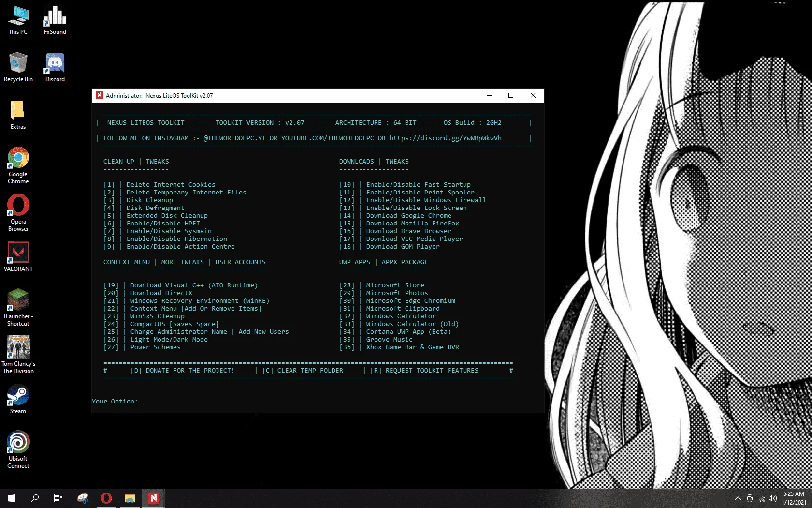The image size is (812, 508).
Task: Click 'Extended Disk Cleanup' entry
Action: click(x=167, y=216)
